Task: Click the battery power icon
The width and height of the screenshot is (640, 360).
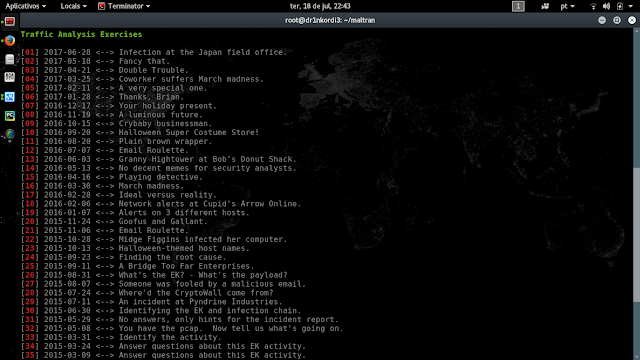Action: (x=620, y=6)
